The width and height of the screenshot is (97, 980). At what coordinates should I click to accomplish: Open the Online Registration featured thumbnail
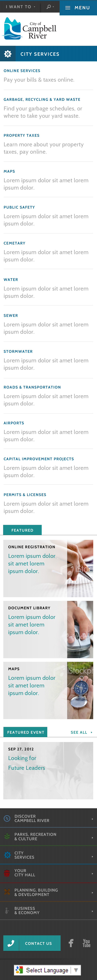[x=80, y=568]
